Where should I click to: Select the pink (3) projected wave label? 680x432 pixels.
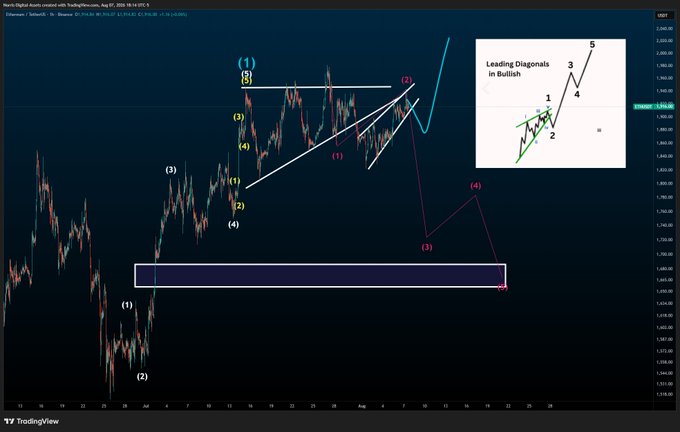(x=427, y=247)
